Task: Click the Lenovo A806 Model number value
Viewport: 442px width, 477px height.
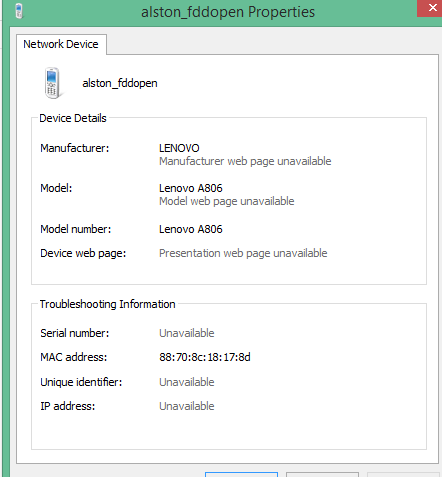Action: [191, 229]
